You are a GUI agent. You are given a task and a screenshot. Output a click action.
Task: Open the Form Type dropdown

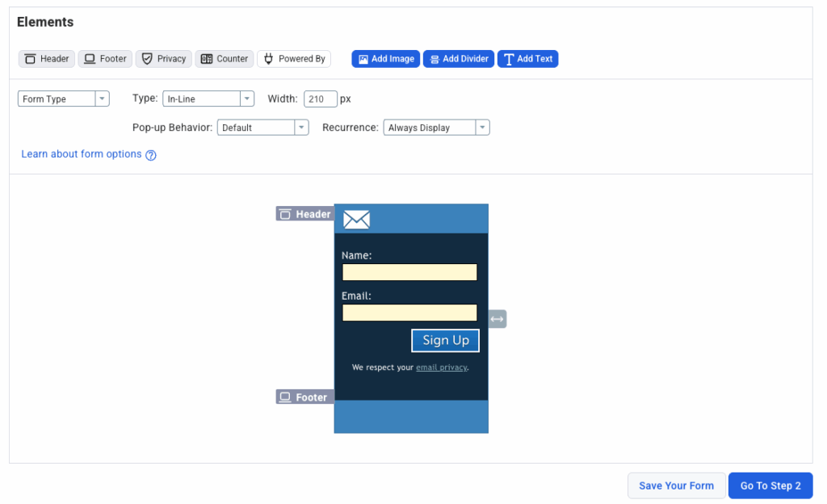click(x=63, y=99)
